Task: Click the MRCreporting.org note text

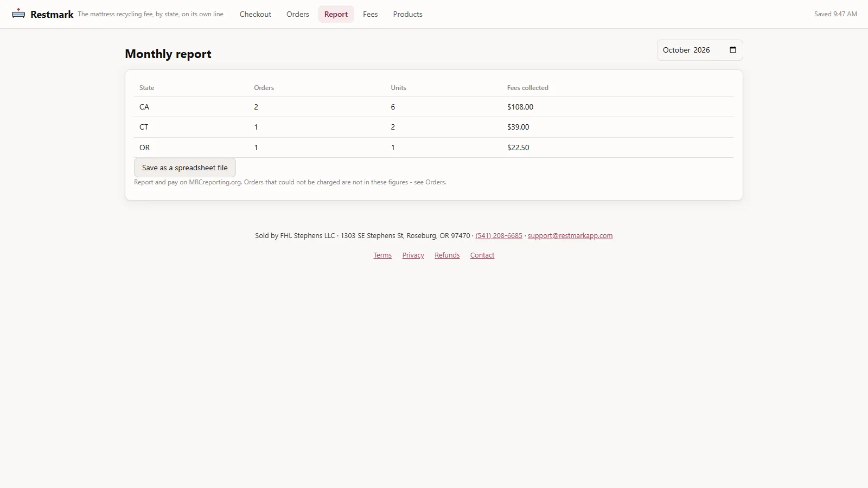Action: coord(290,182)
